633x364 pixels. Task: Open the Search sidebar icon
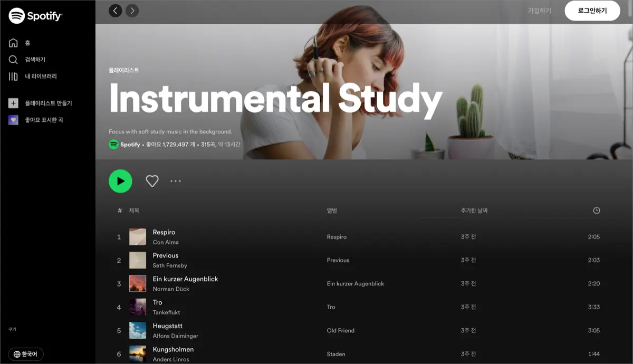13,60
